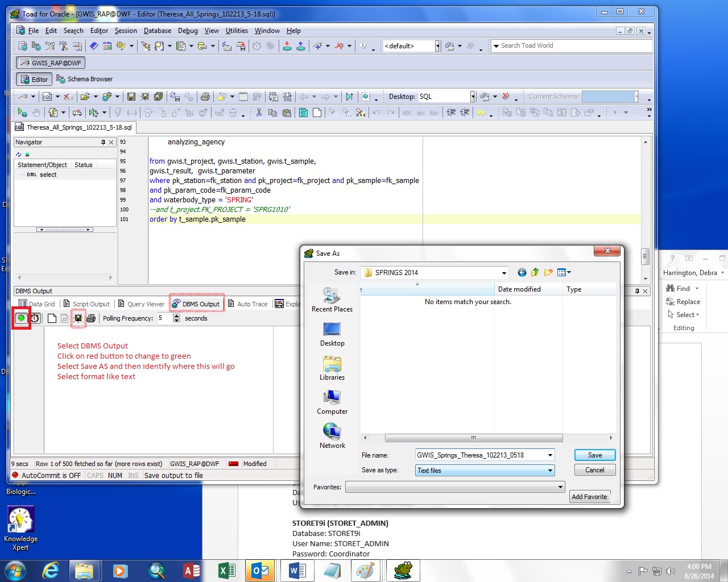The image size is (728, 582).
Task: Click the printer icon in editor toolbar
Action: [205, 97]
